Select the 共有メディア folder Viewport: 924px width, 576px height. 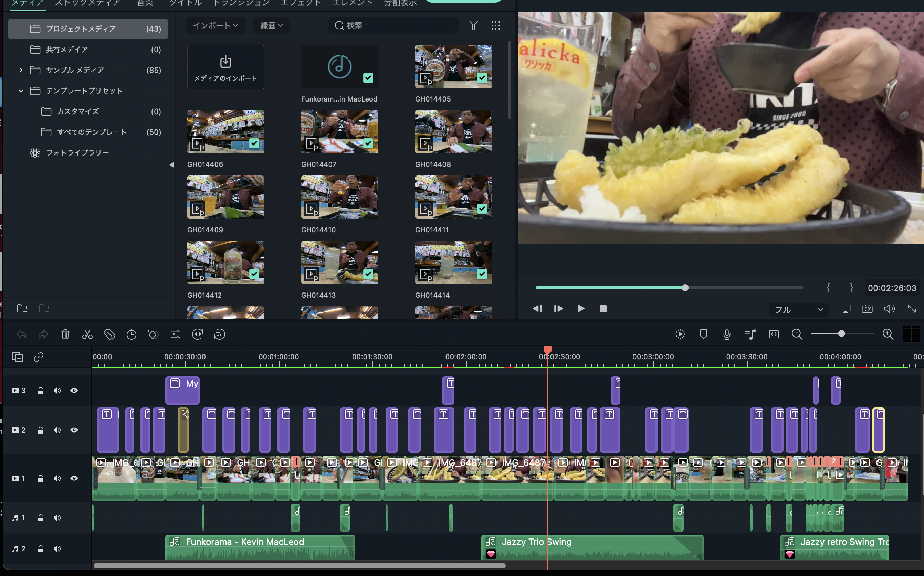(88, 50)
